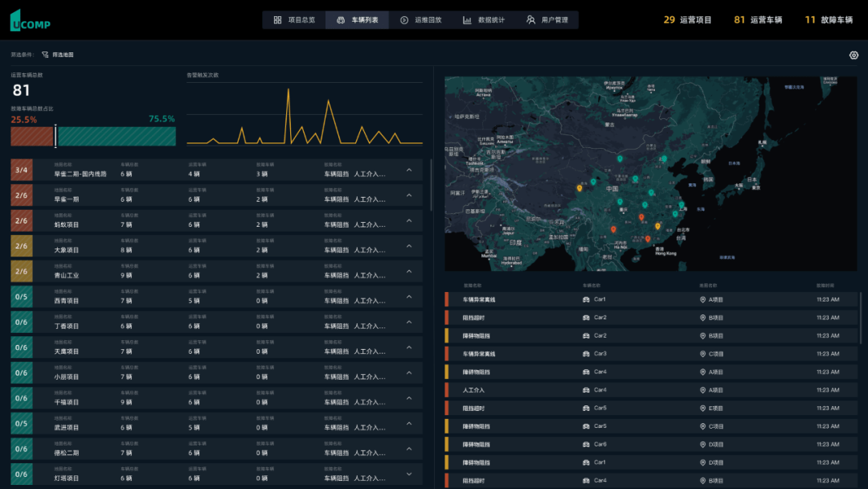Screen dimensions: 868x489
Task: Click the 筛选地图 filter button
Action: [x=58, y=55]
